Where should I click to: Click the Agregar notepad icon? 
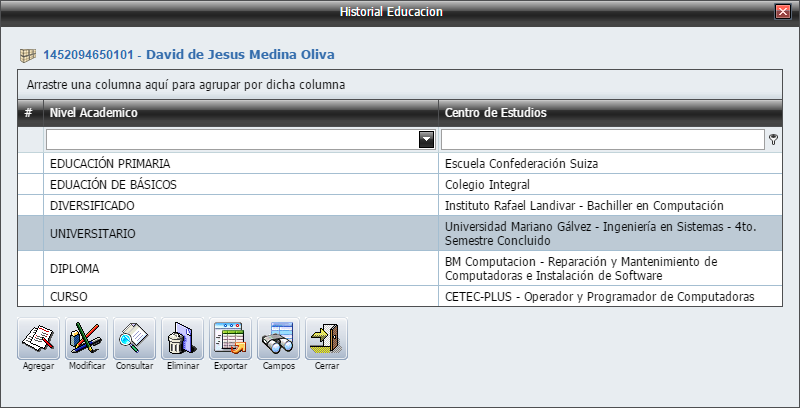(x=38, y=339)
